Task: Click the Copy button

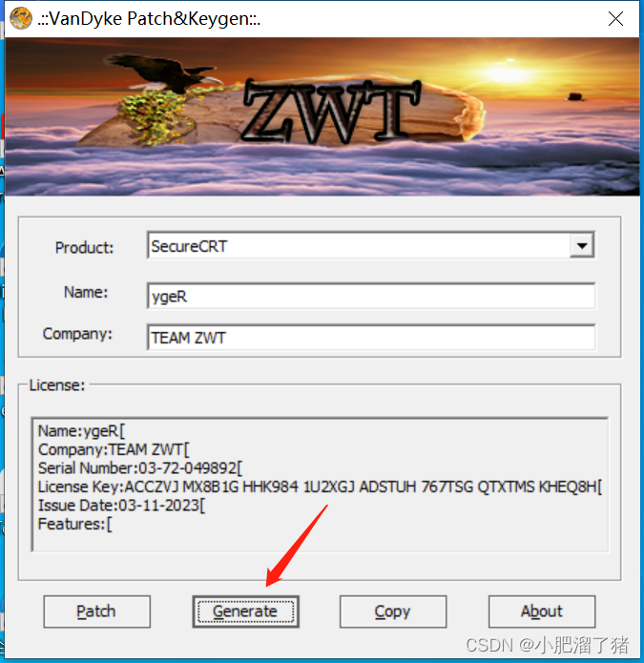Action: click(393, 611)
